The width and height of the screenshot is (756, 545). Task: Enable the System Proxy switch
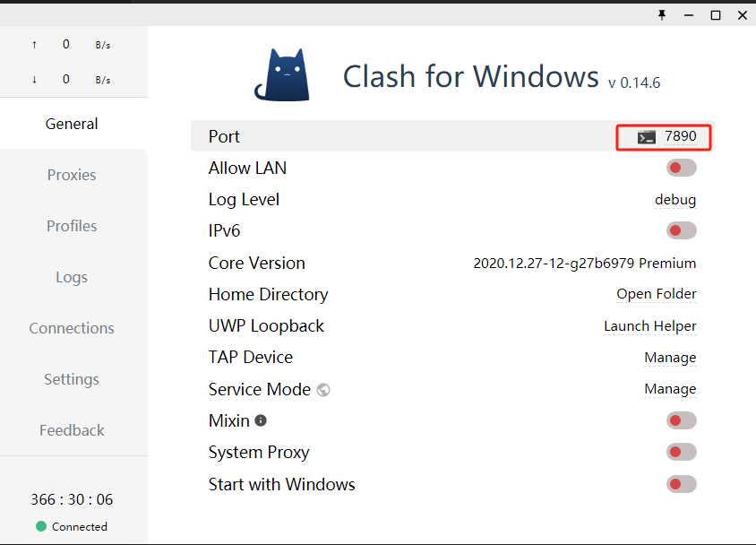pos(682,452)
